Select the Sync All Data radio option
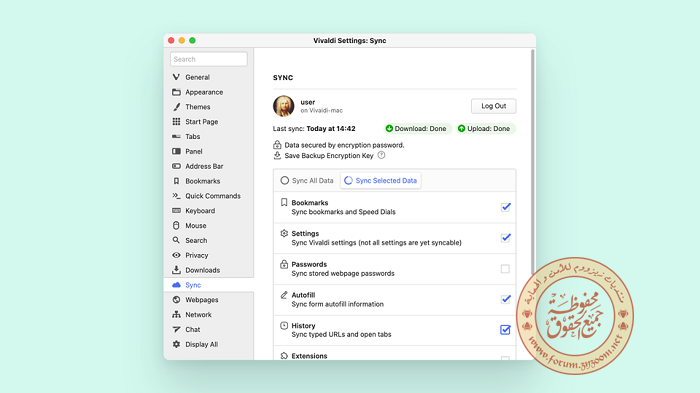 point(307,180)
